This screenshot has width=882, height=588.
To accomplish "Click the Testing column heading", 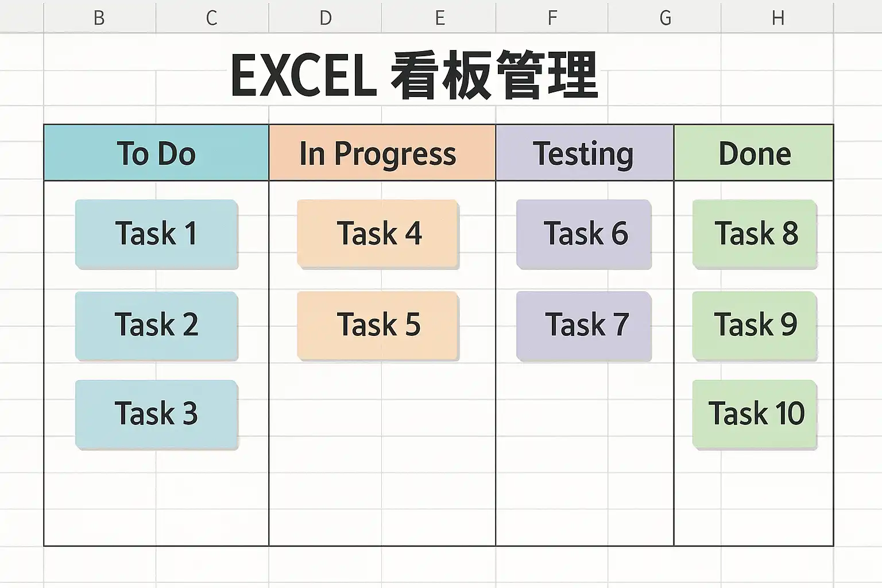I will [x=584, y=153].
